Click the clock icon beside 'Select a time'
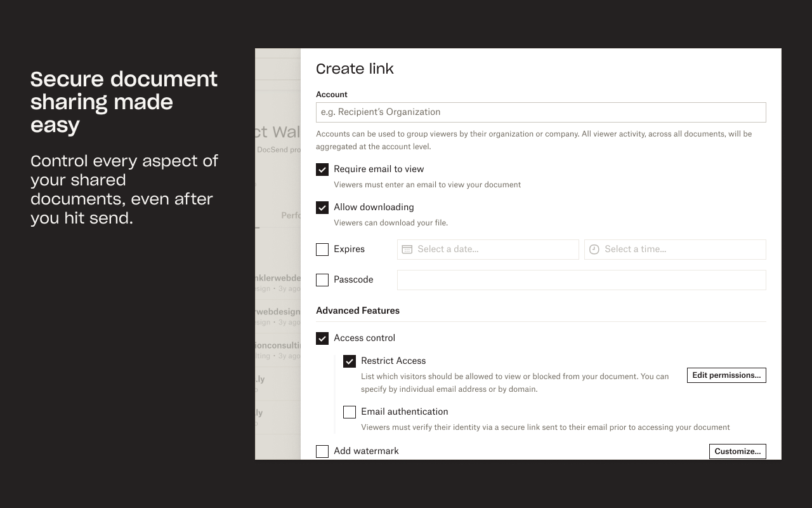 click(594, 249)
